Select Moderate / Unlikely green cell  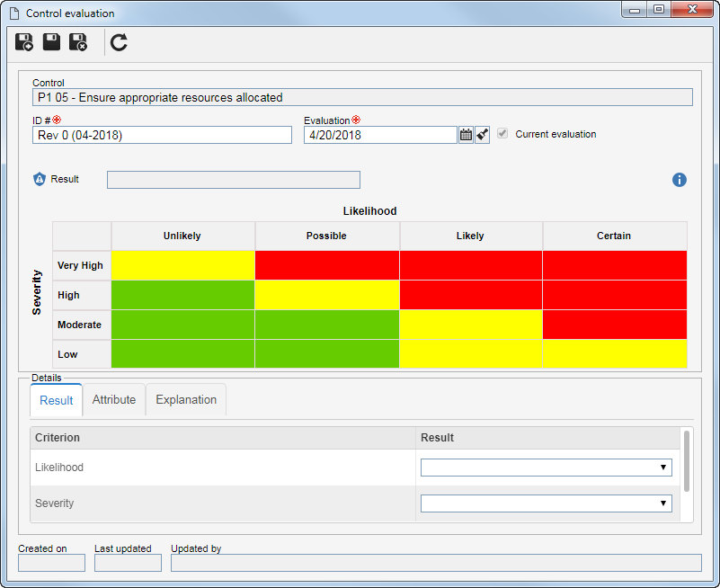pos(182,325)
